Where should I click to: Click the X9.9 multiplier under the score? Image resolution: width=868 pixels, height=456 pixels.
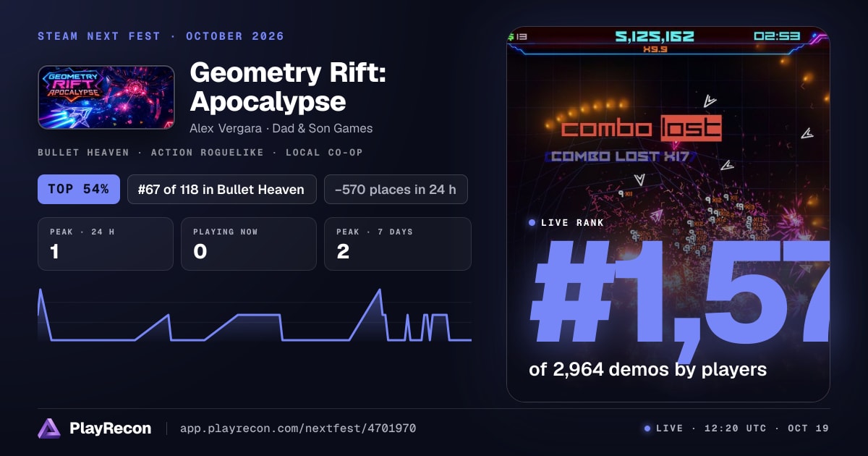[655, 49]
